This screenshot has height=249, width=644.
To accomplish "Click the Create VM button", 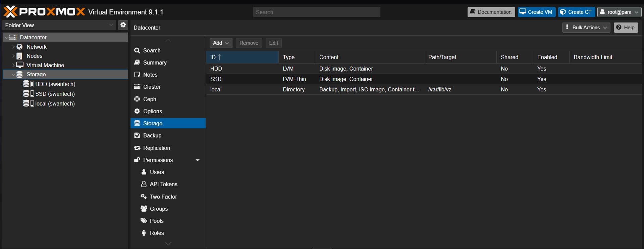I will pos(536,12).
